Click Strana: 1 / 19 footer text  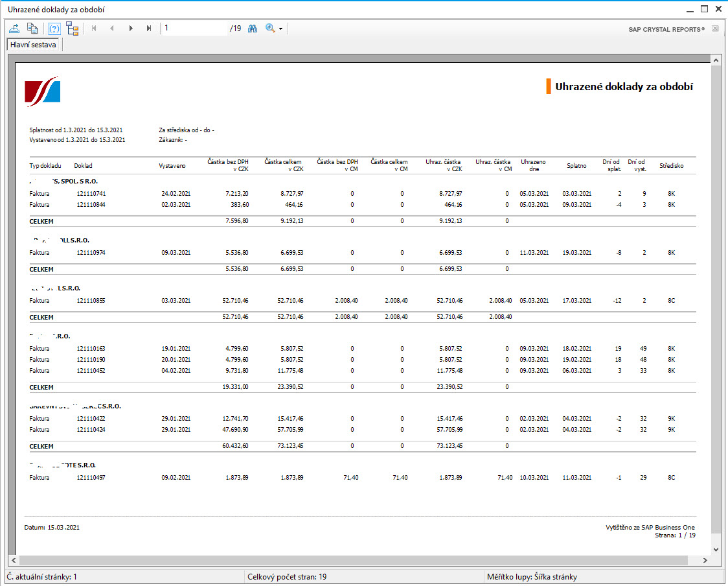[675, 535]
